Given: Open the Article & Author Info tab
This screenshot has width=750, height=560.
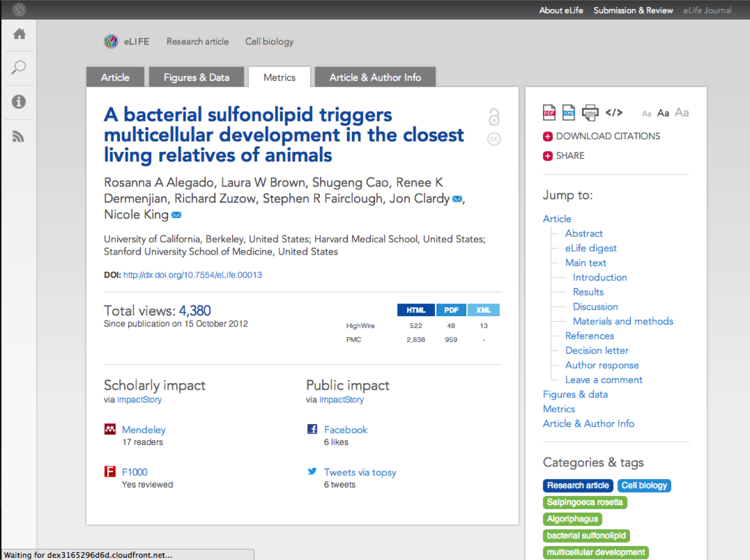Looking at the screenshot, I should click(375, 77).
